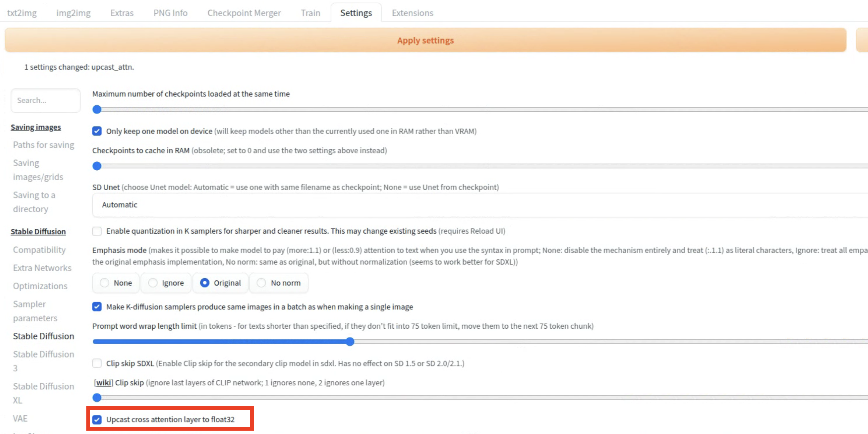The width and height of the screenshot is (868, 434).
Task: Switch to the Extensions tab
Action: pyautogui.click(x=412, y=13)
